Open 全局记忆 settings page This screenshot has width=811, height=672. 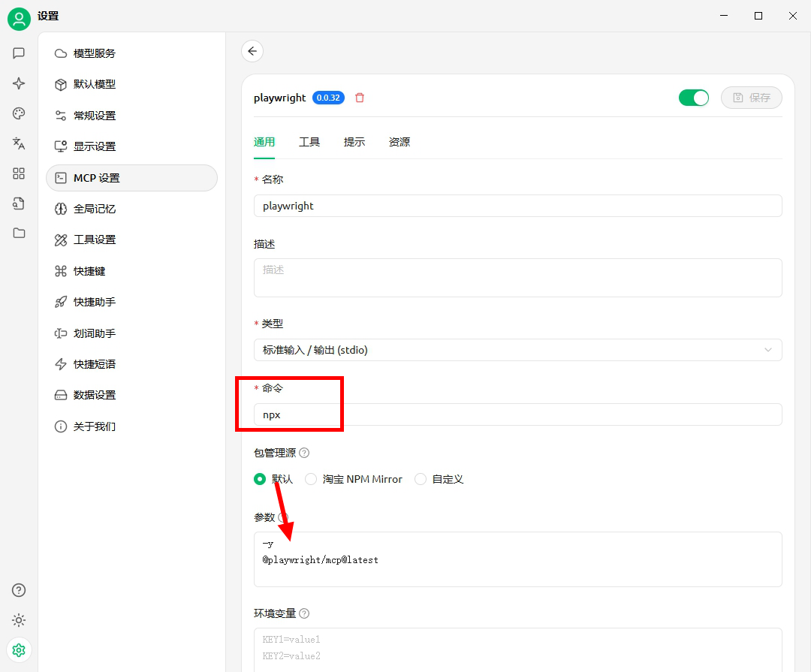(x=132, y=209)
